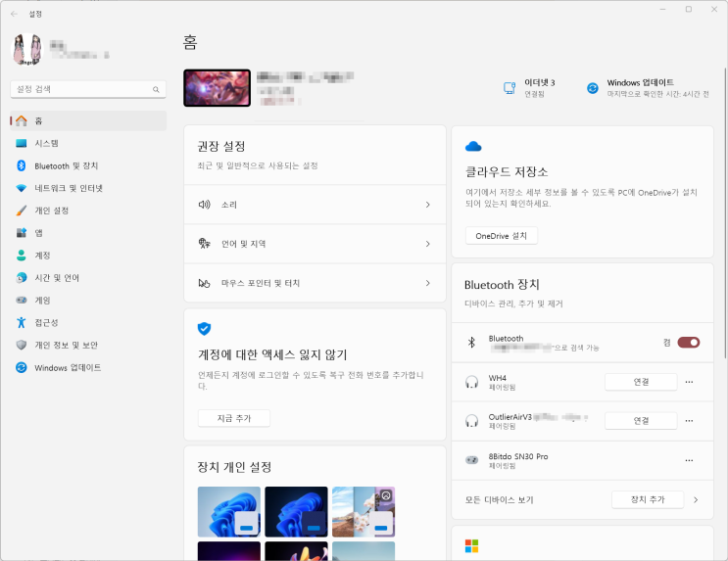728x561 pixels.
Task: Connect the WH4 device with 연결
Action: point(641,382)
